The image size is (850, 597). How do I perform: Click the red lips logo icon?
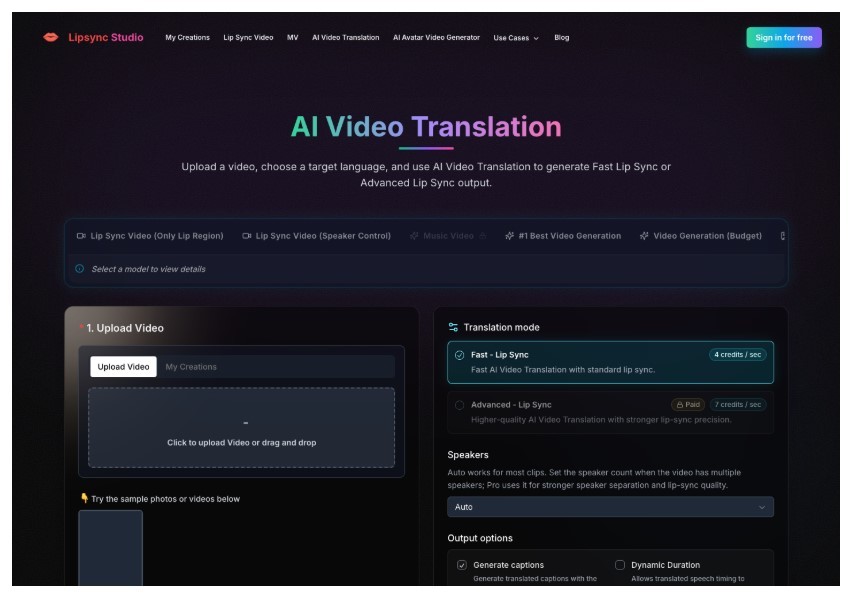click(x=50, y=37)
